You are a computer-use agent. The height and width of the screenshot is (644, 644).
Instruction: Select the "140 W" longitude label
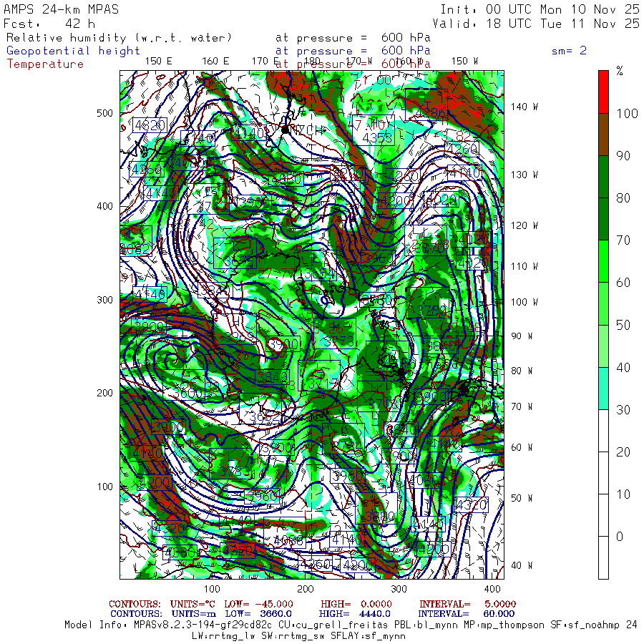(x=524, y=107)
